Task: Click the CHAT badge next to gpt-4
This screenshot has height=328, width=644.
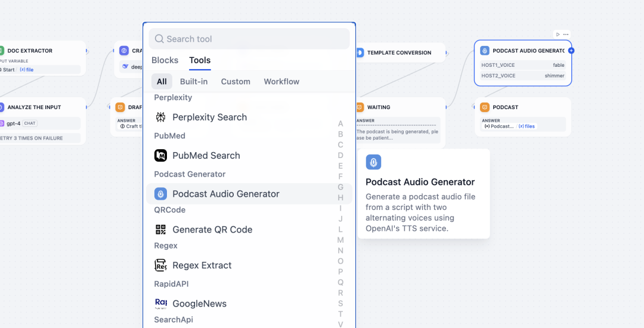Action: pos(30,123)
